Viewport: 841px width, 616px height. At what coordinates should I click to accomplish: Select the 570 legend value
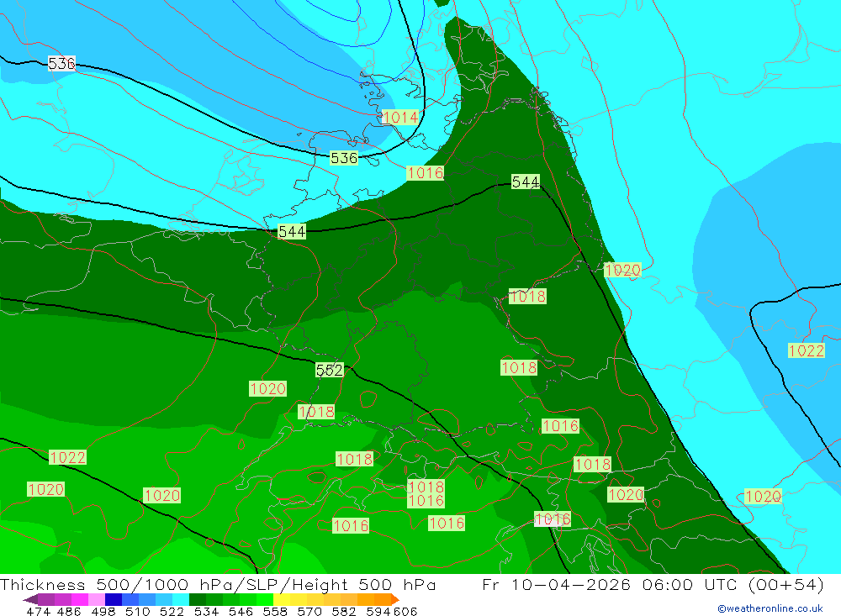(309, 611)
